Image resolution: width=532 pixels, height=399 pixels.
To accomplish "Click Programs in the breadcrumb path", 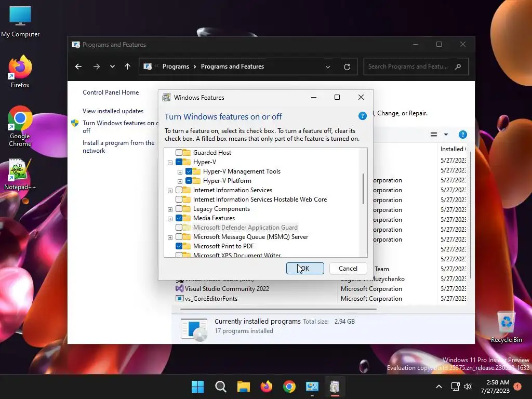I will (x=176, y=66).
